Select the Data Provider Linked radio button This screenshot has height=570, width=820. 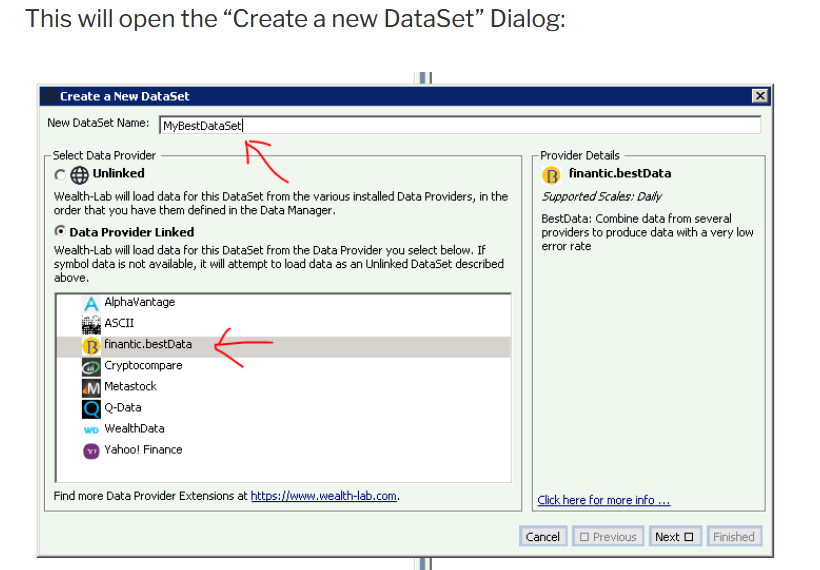tap(60, 231)
